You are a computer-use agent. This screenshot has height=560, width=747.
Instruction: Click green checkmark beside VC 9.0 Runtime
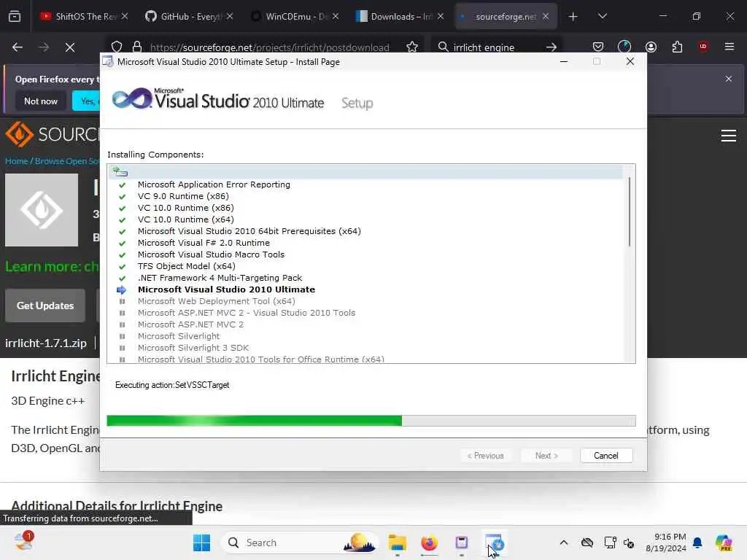pyautogui.click(x=123, y=197)
